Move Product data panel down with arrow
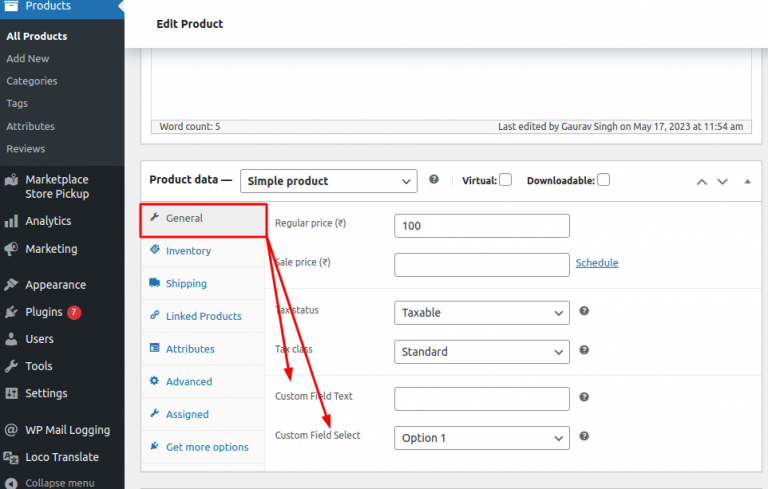 point(722,182)
